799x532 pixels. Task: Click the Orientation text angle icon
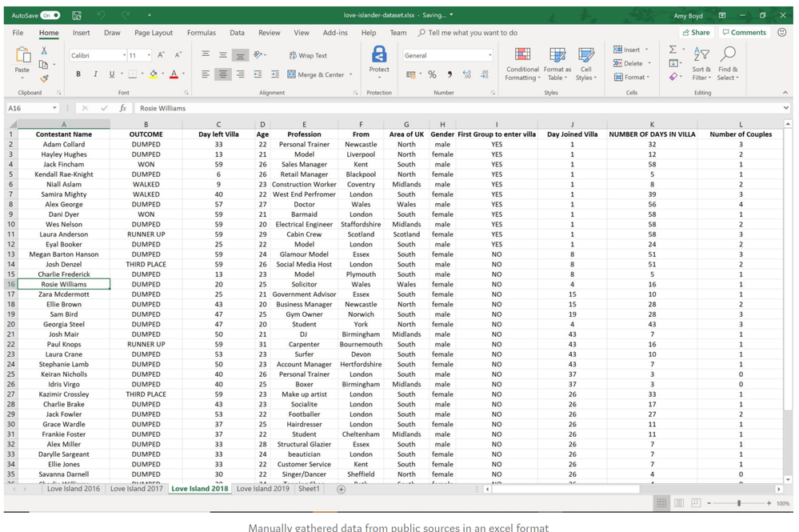click(x=258, y=54)
